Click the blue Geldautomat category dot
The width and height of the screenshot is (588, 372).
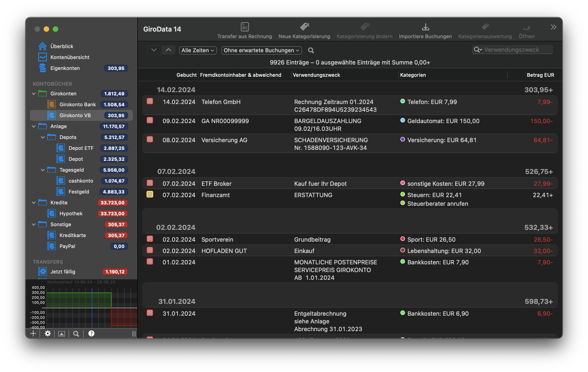[402, 120]
